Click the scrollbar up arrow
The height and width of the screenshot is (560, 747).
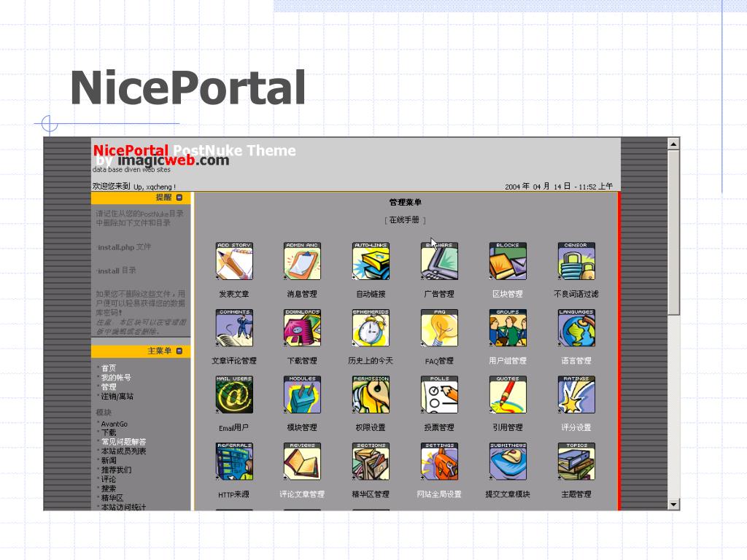click(x=673, y=144)
